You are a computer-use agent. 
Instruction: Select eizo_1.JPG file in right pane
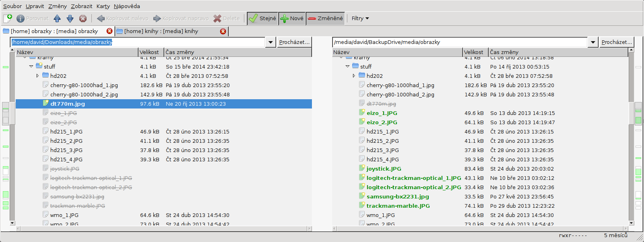coord(382,113)
